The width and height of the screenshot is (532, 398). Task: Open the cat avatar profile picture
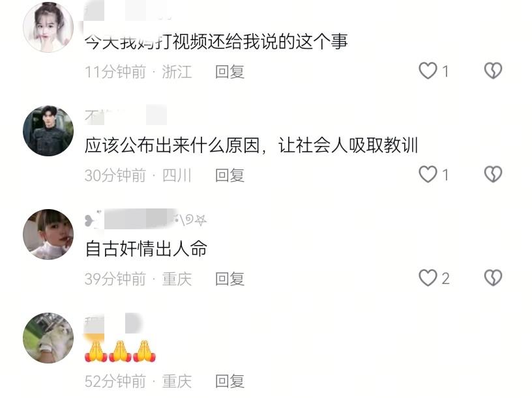48,338
